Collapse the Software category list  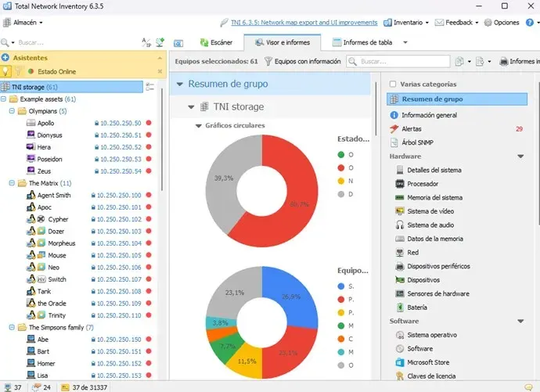(520, 321)
